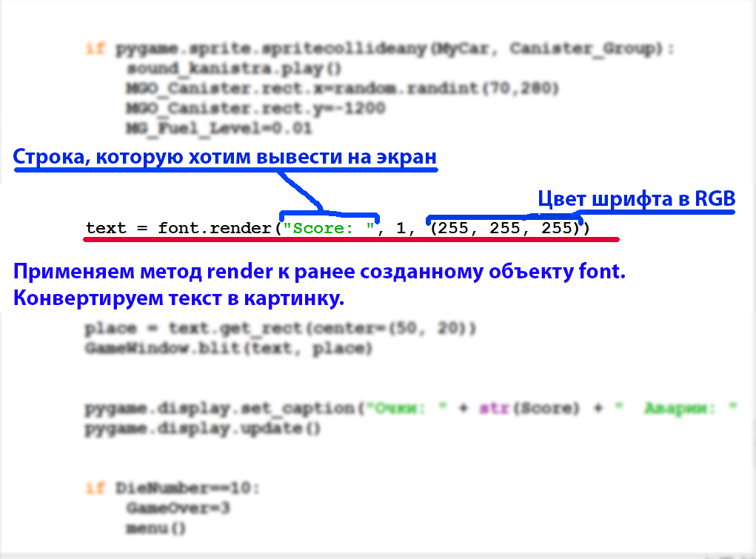756x559 pixels.
Task: Click the GameWindow.blit(text, place) line
Action: coord(229,348)
